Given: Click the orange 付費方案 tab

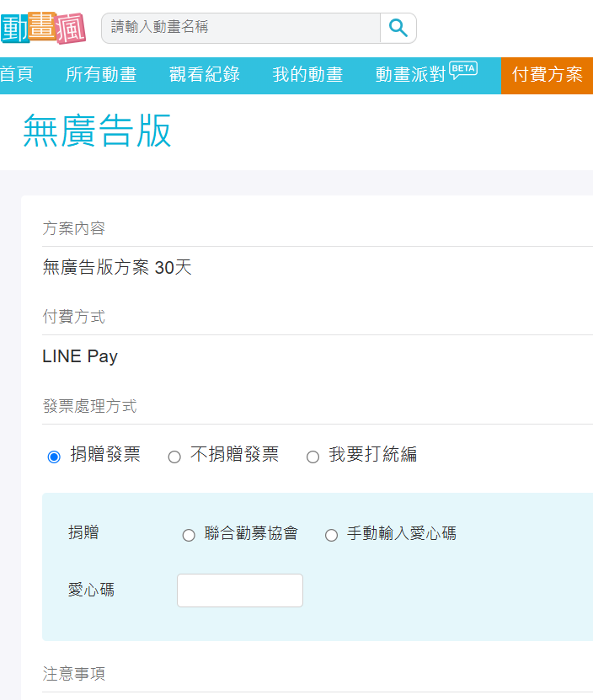Looking at the screenshot, I should 548,75.
